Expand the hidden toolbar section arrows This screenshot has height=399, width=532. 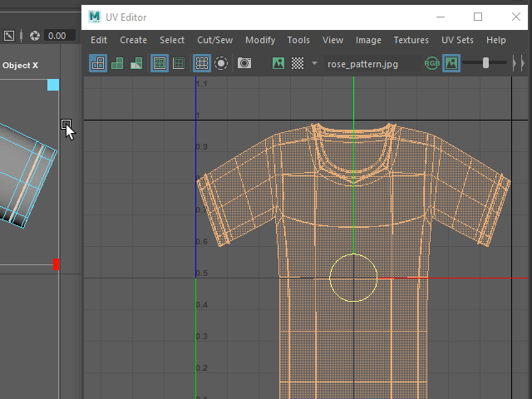click(x=519, y=63)
